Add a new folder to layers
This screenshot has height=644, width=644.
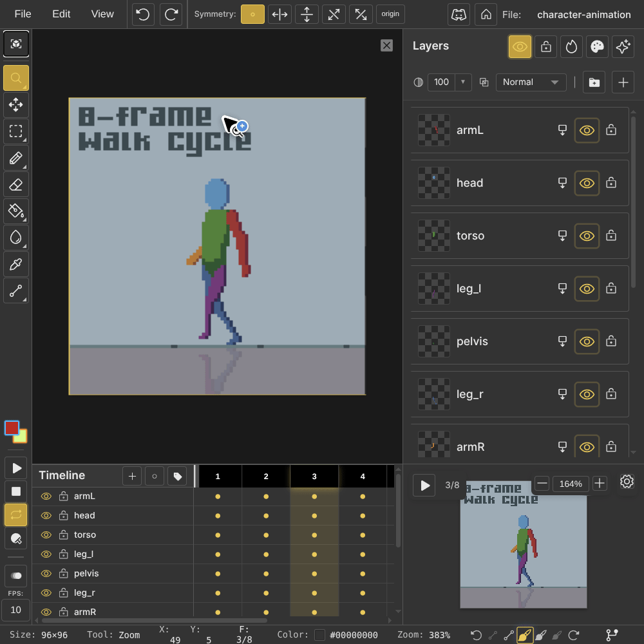pos(594,82)
